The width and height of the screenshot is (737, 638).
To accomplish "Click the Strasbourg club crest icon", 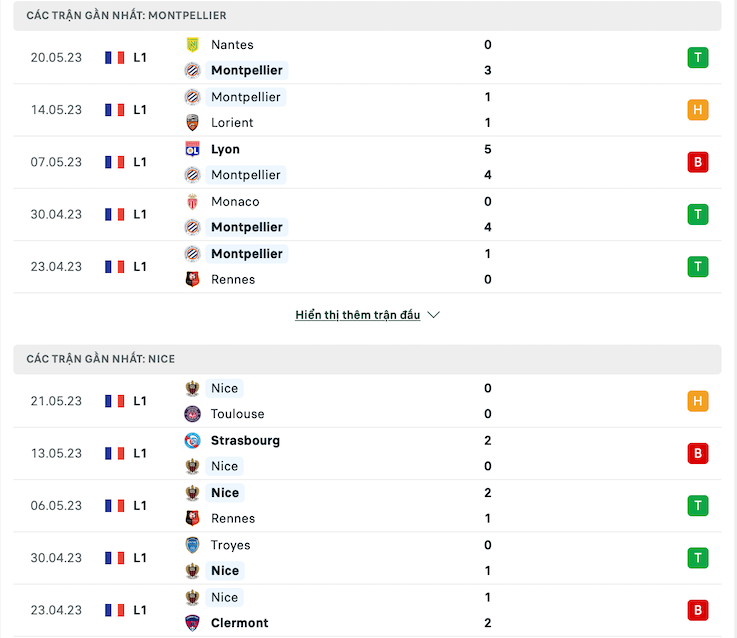I will point(192,441).
